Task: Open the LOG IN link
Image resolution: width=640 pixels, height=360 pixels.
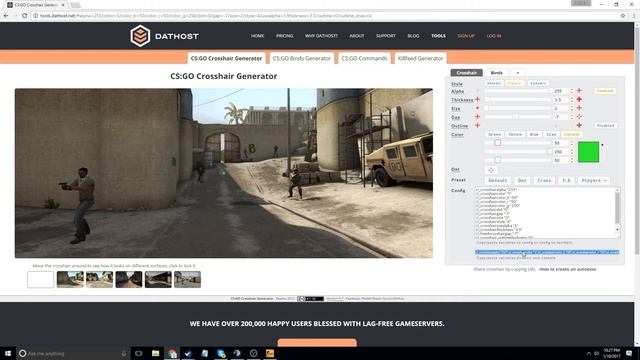Action: 494,36
